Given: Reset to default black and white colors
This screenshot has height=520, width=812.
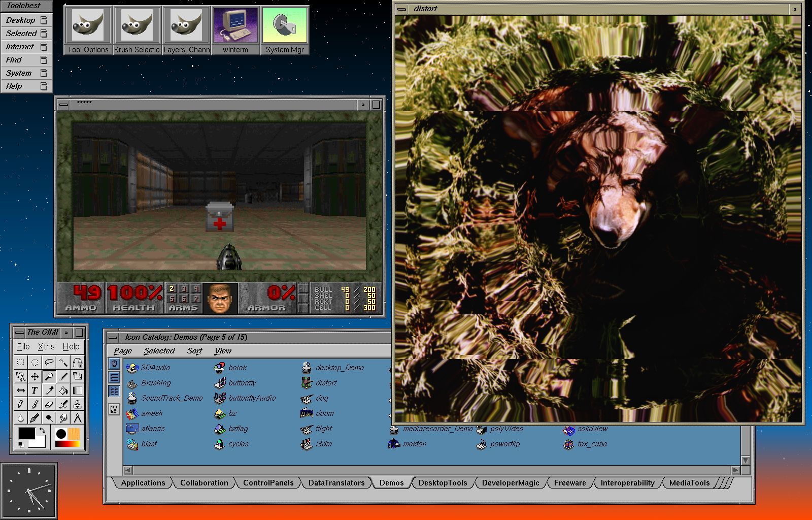Looking at the screenshot, I should [21, 445].
